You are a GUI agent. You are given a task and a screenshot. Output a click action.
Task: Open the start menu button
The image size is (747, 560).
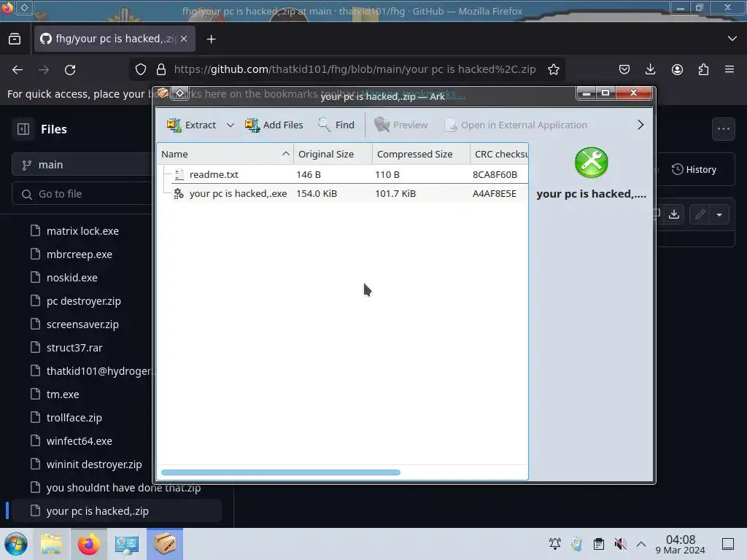16,544
